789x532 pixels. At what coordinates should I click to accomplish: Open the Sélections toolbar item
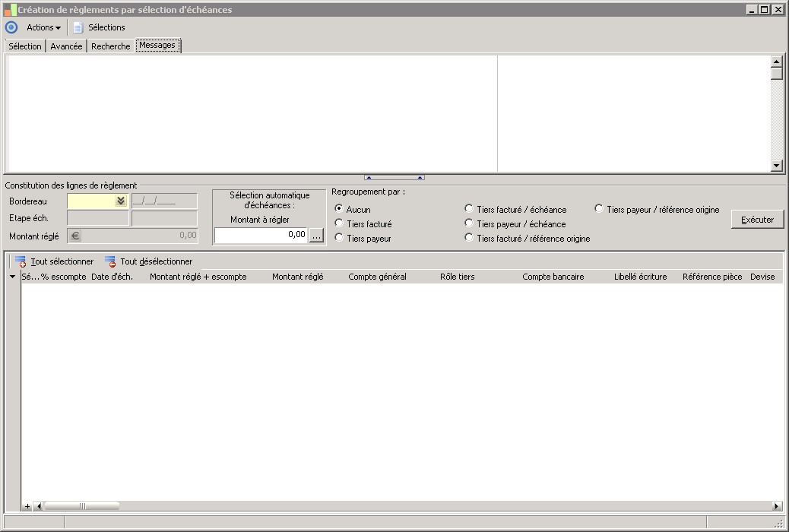(99, 27)
